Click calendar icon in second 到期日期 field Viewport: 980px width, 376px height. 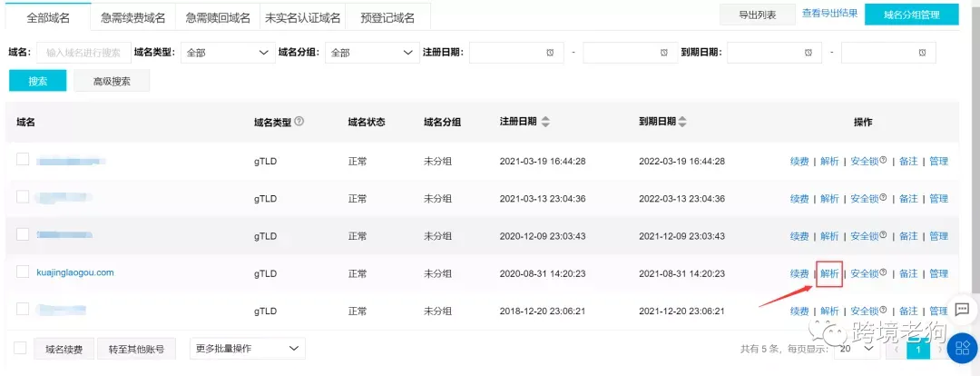[922, 52]
